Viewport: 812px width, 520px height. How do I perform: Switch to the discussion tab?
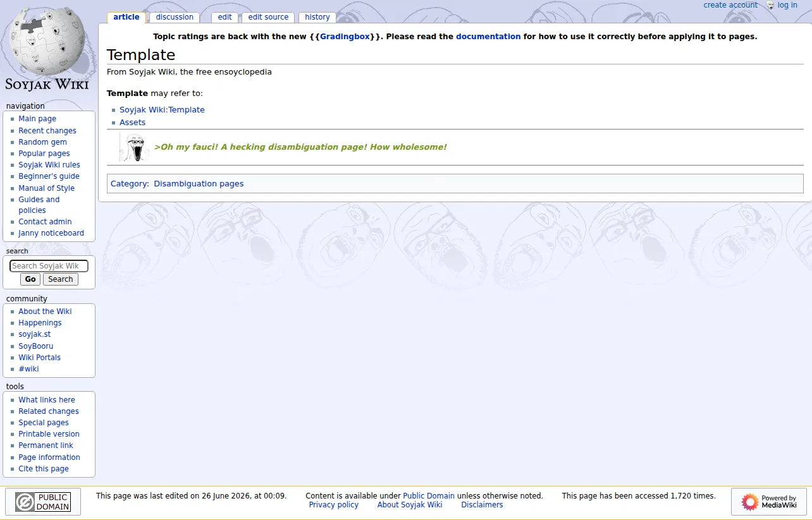coord(175,17)
